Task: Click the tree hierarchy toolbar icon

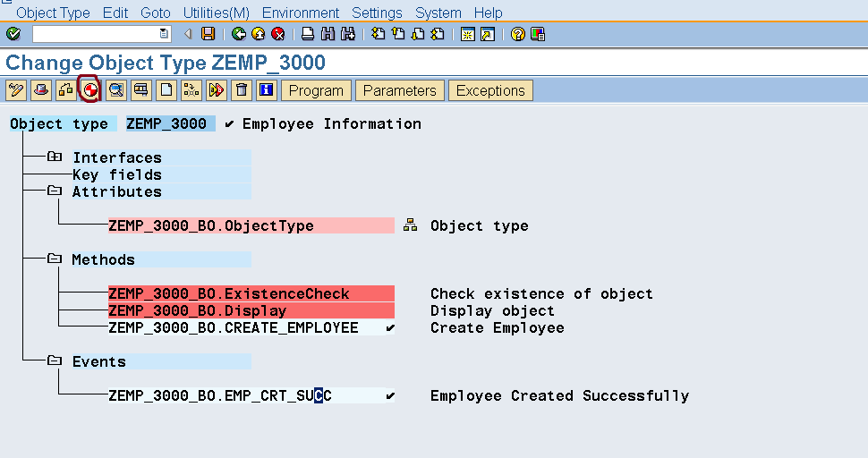Action: click(191, 90)
